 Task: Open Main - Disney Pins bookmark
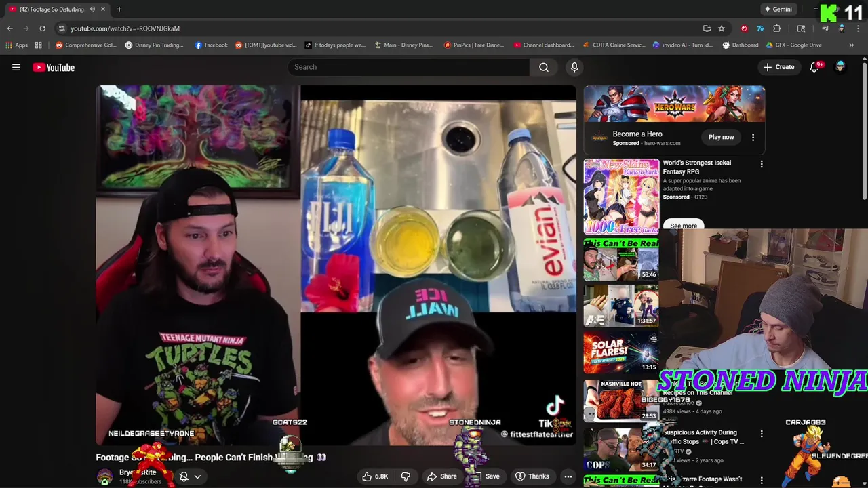(x=403, y=45)
